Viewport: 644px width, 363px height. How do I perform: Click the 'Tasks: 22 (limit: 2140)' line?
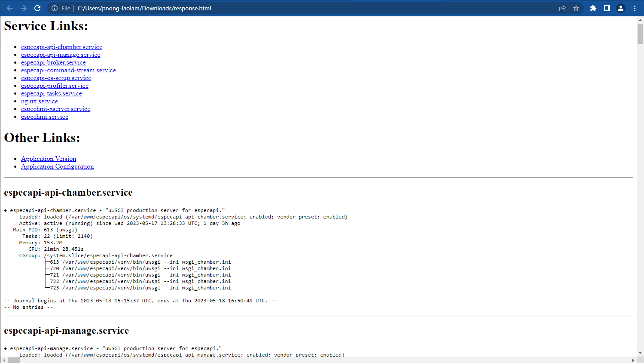[x=58, y=236]
